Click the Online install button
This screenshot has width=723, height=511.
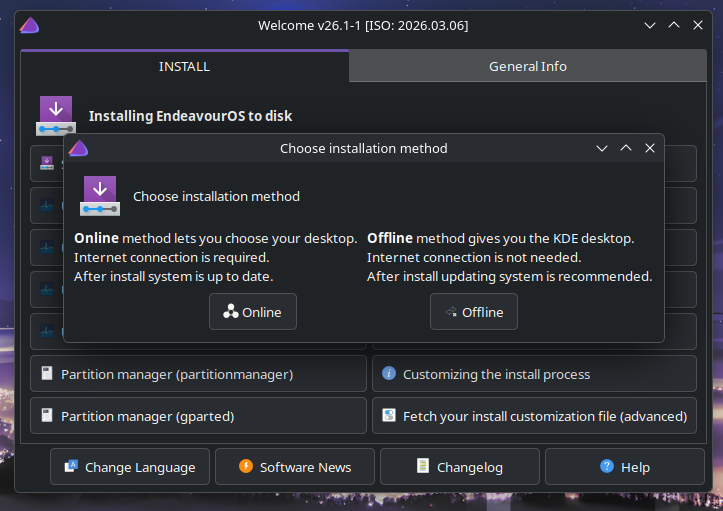[252, 312]
